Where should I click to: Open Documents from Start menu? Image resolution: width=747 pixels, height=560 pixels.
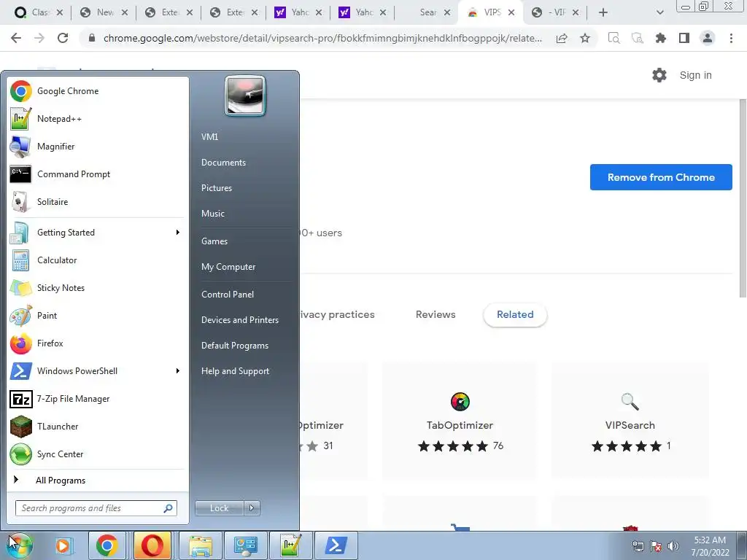[x=223, y=163]
